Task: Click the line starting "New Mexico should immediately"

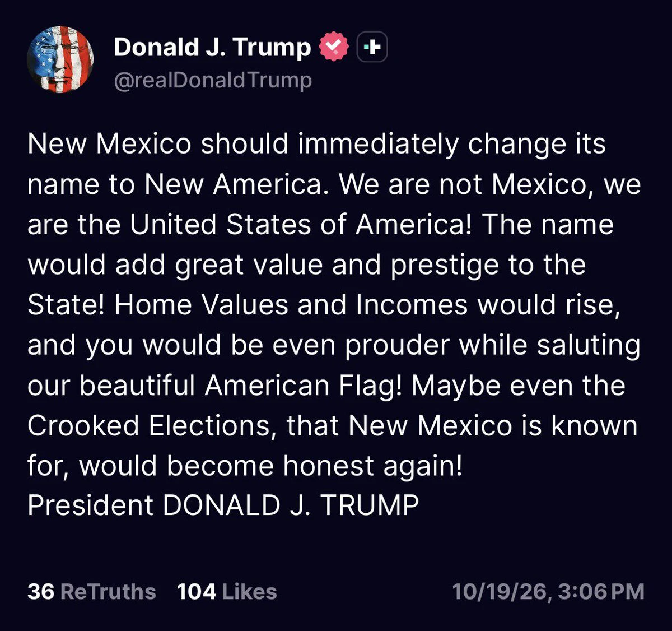Action: (x=316, y=144)
